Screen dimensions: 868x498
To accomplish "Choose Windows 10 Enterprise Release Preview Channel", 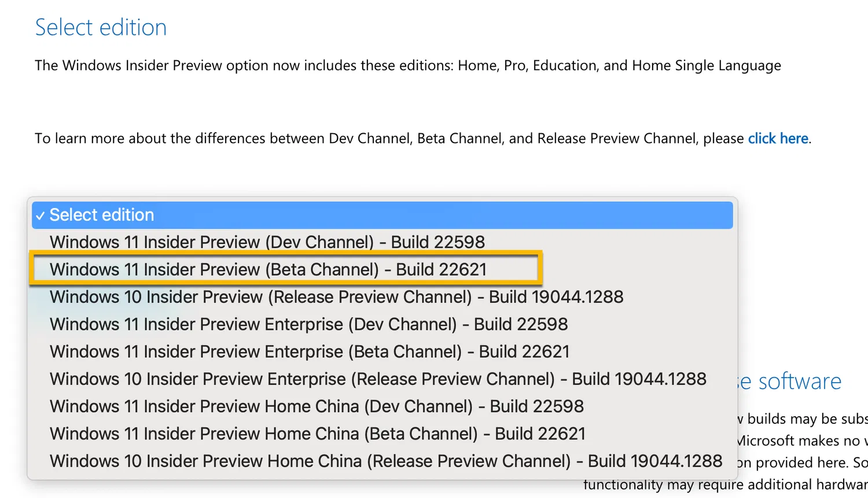I will [x=378, y=379].
